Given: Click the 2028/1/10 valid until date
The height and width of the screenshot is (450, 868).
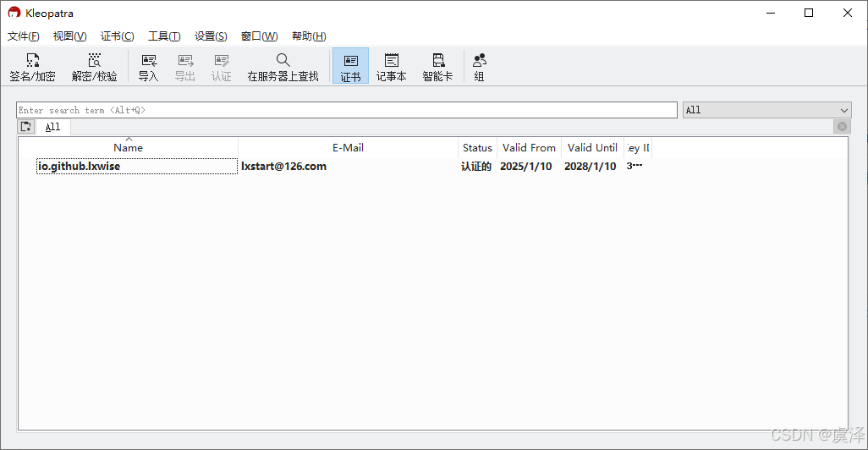Looking at the screenshot, I should tap(591, 166).
